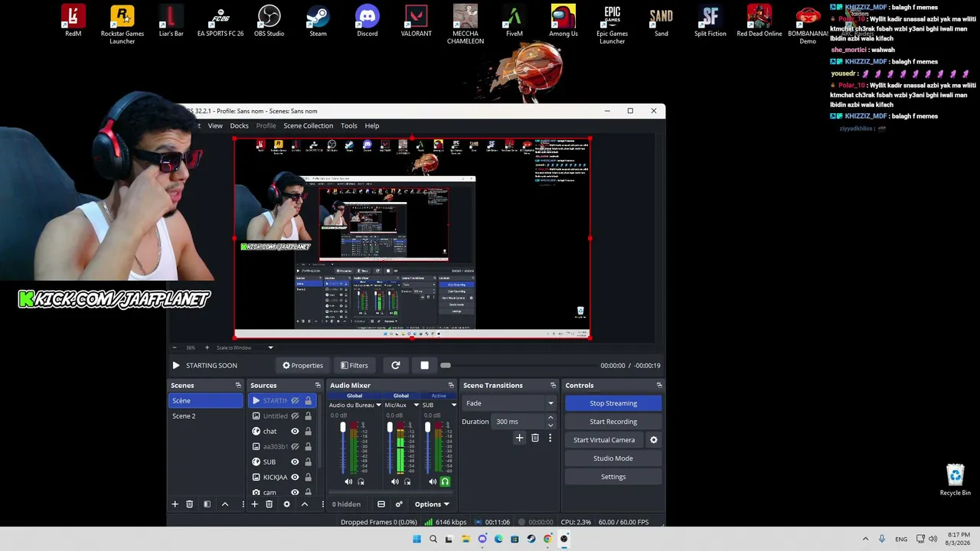
Task: Move the selected source up
Action: (304, 504)
